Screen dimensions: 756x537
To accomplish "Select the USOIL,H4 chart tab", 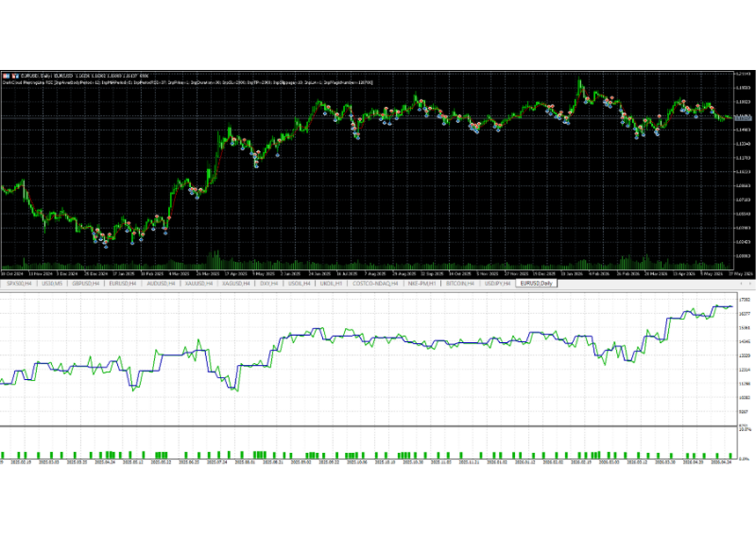I will click(299, 284).
